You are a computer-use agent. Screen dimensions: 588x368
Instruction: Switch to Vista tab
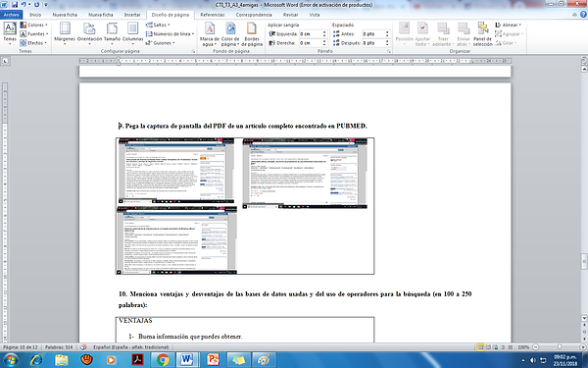tap(315, 15)
